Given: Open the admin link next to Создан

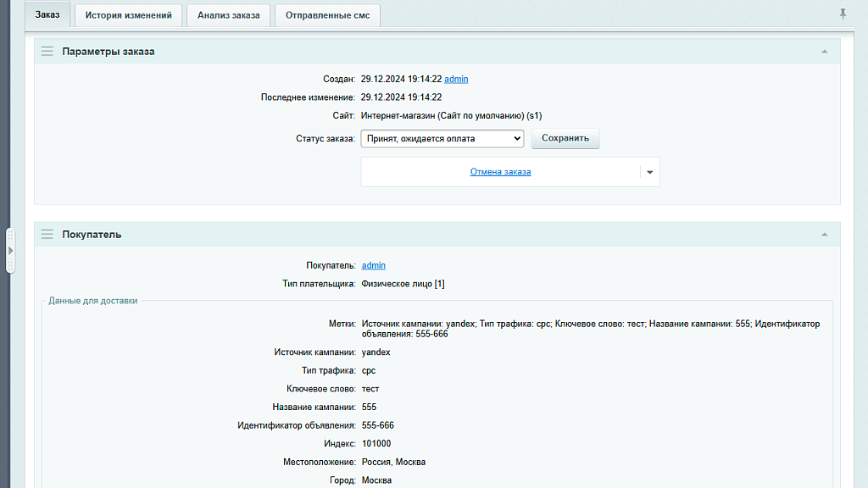Looking at the screenshot, I should 455,79.
